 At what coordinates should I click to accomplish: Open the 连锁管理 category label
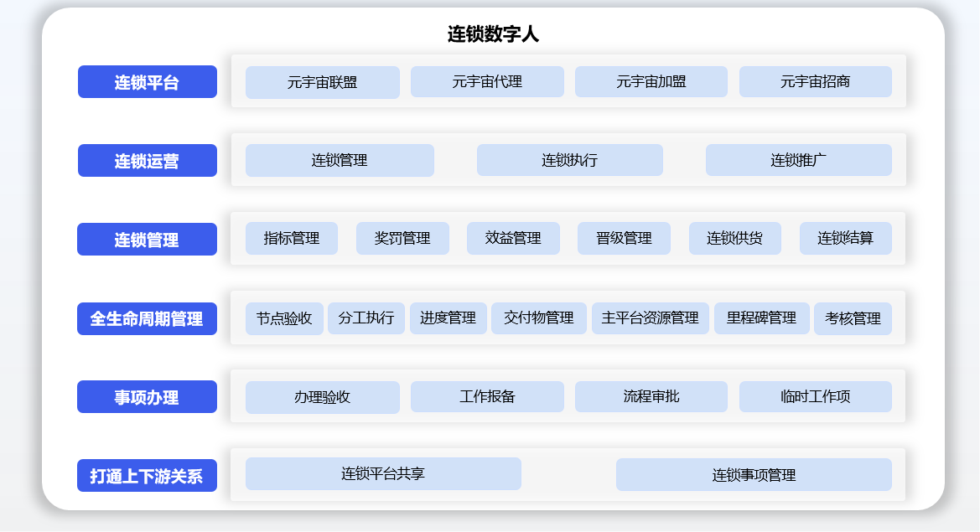click(x=147, y=240)
